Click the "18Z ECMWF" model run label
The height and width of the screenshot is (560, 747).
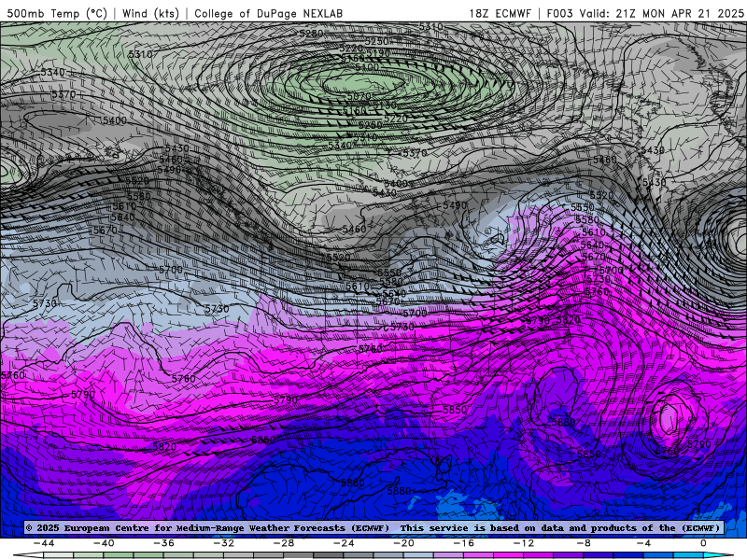pos(500,13)
